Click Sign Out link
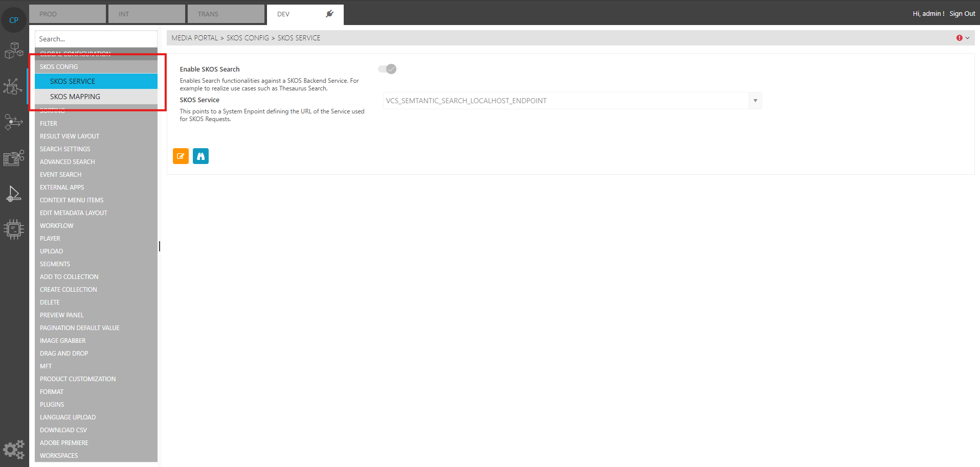980x467 pixels. pyautogui.click(x=962, y=14)
